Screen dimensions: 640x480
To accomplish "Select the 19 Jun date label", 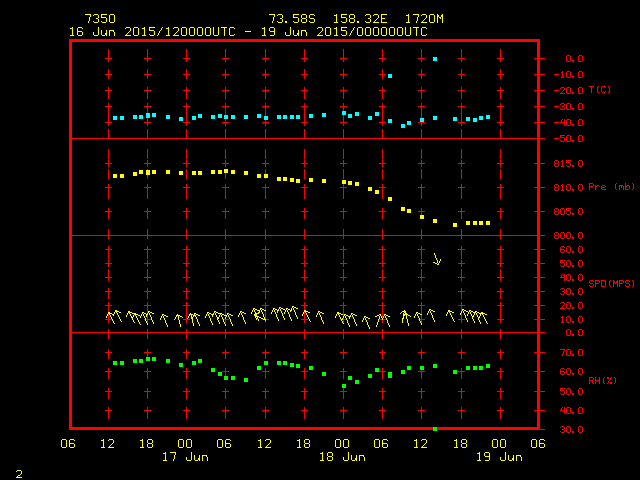I will [x=498, y=457].
